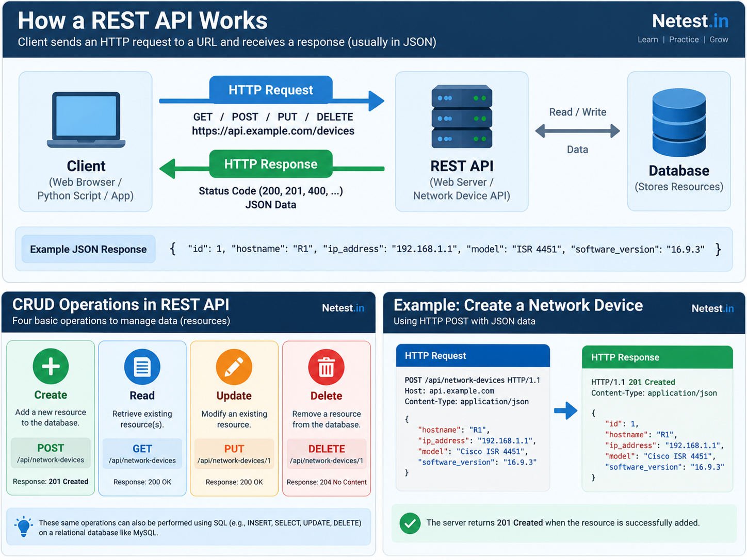Viewport: 747px width, 560px height.
Task: Click the server returns 201 Created note
Action: pyautogui.click(x=563, y=523)
